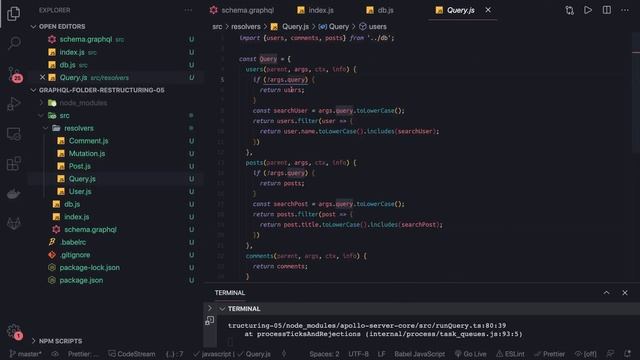Open .gitignore file in explorer
This screenshot has width=640, height=360.
point(75,255)
